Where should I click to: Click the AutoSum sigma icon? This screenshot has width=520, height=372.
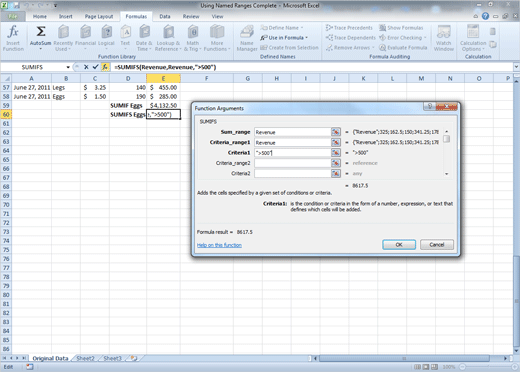pos(41,32)
